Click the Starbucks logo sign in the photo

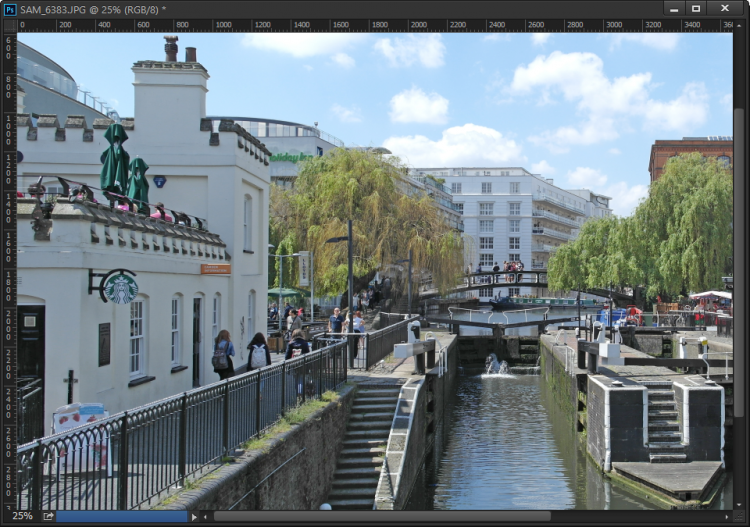tap(121, 287)
